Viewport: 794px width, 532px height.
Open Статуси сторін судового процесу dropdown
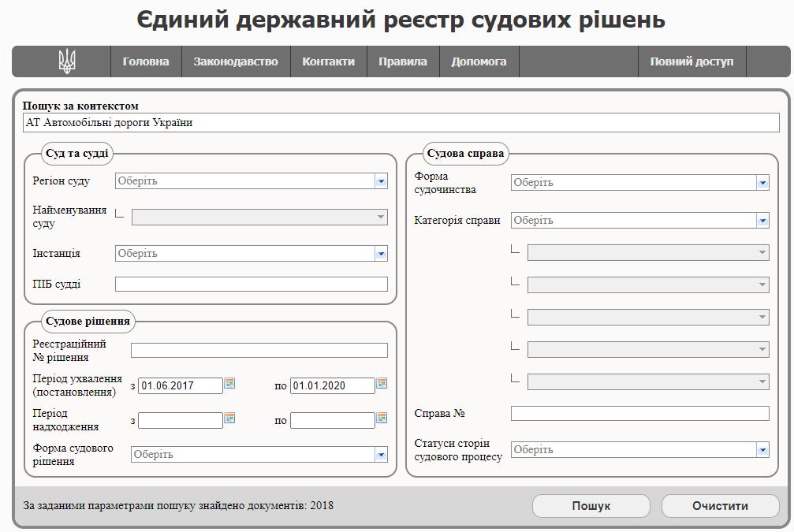pos(762,450)
